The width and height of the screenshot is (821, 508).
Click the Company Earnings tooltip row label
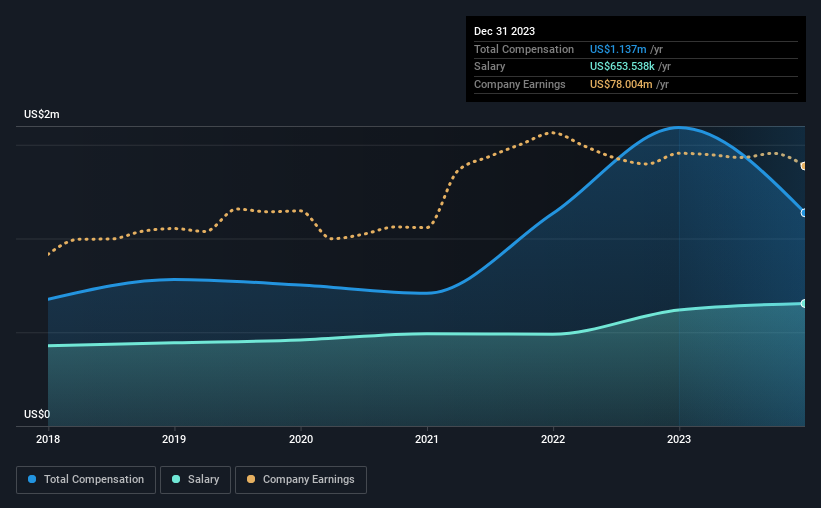point(519,84)
